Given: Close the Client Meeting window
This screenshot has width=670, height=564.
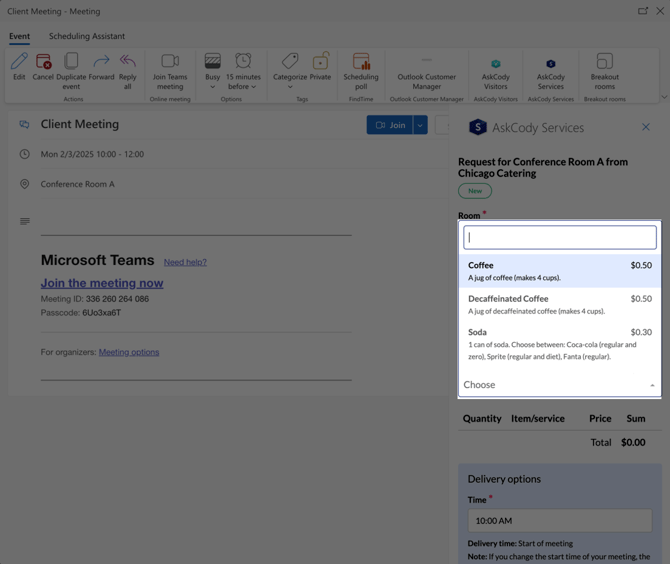Looking at the screenshot, I should coord(660,11).
